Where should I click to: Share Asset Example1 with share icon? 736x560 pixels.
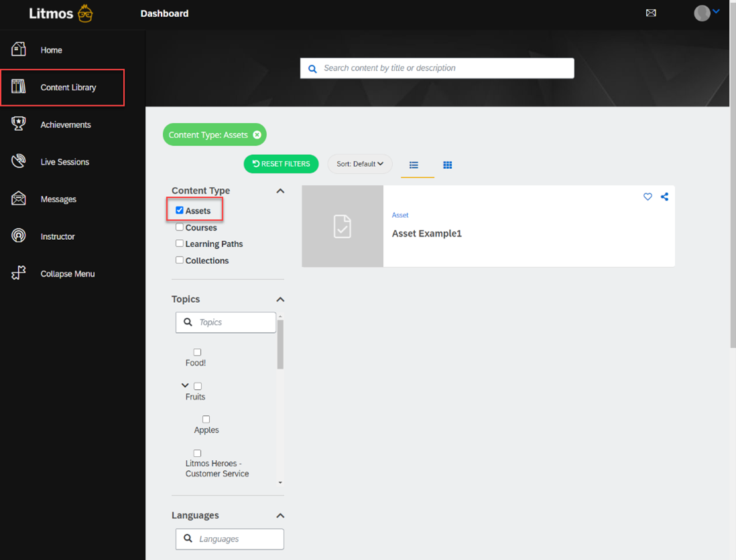coord(665,196)
